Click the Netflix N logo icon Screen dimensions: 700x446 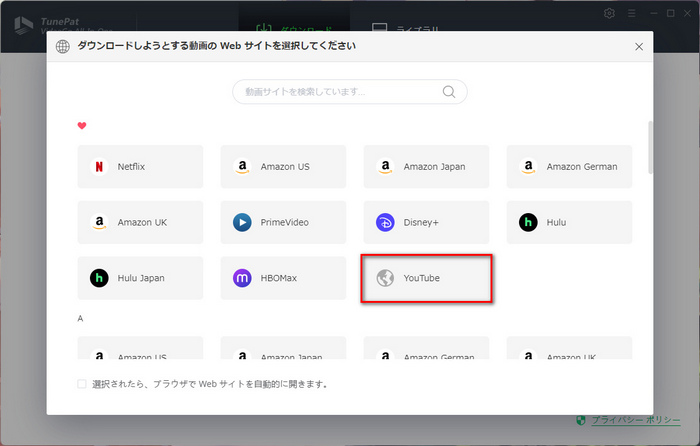tap(99, 167)
